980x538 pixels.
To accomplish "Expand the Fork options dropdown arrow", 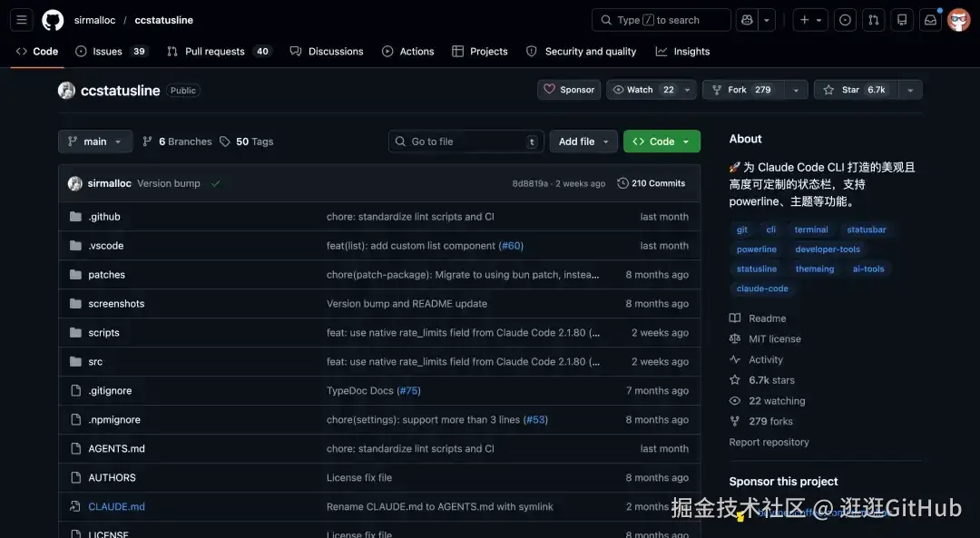I will pyautogui.click(x=796, y=89).
